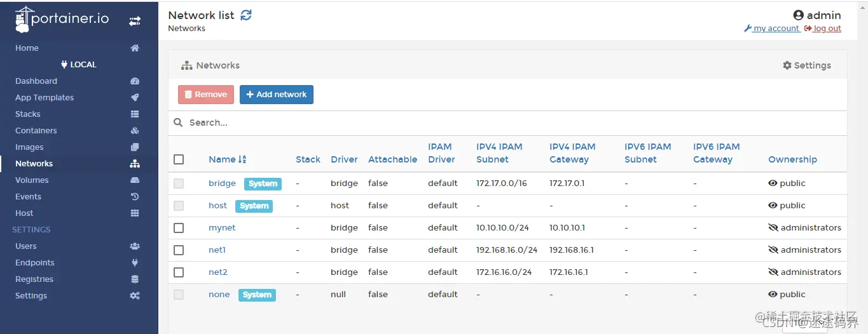Open the bridge network link
The width and height of the screenshot is (868, 334).
click(222, 183)
